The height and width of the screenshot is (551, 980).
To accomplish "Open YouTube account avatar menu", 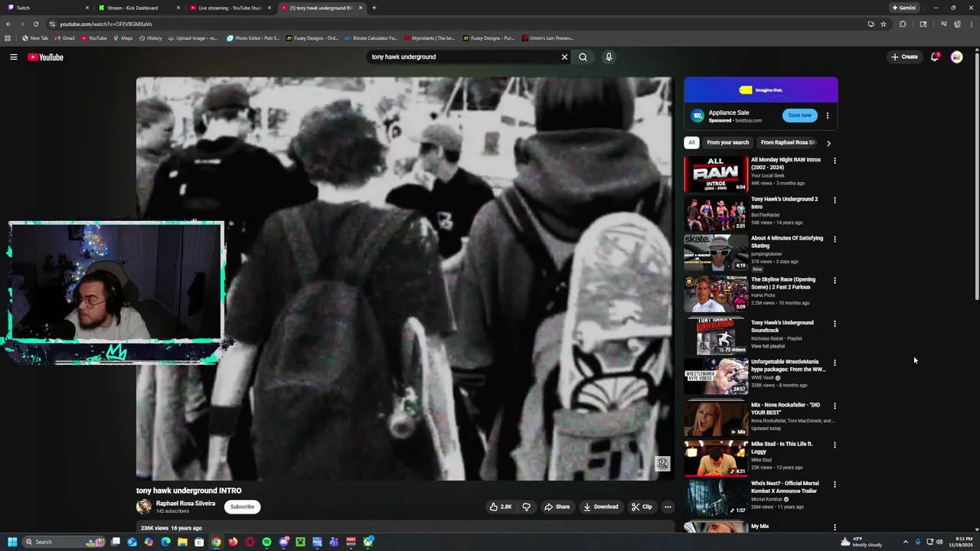I will [956, 57].
